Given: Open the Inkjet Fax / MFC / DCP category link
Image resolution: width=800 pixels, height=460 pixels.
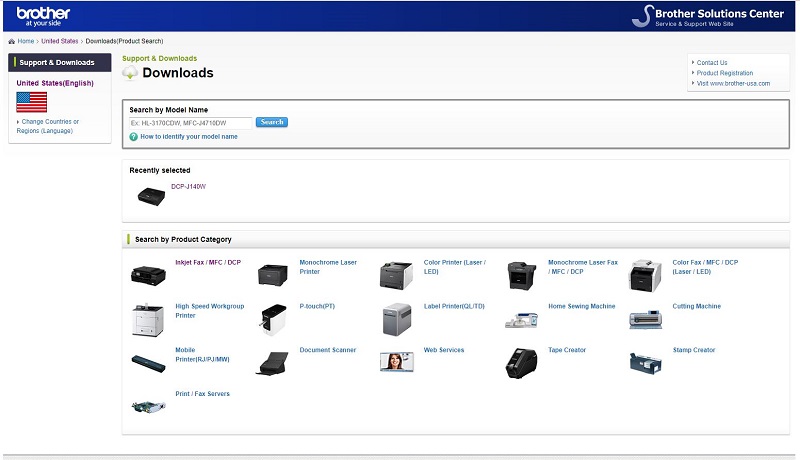Looking at the screenshot, I should [x=208, y=263].
